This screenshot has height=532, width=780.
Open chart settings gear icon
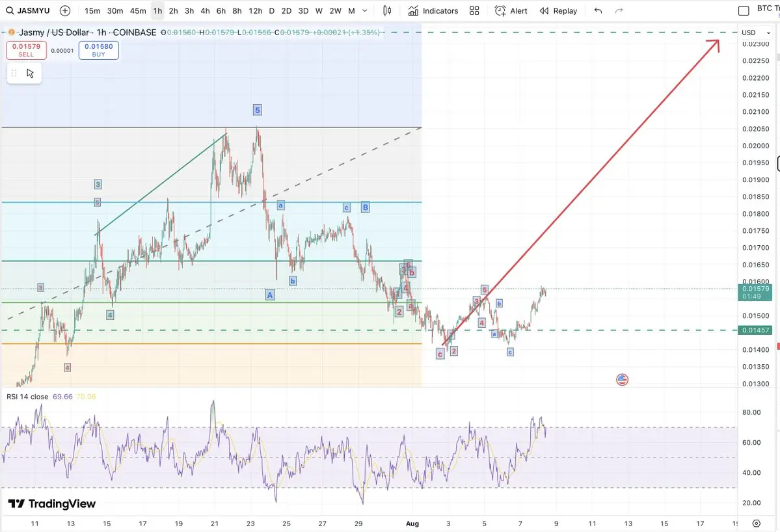(756, 523)
